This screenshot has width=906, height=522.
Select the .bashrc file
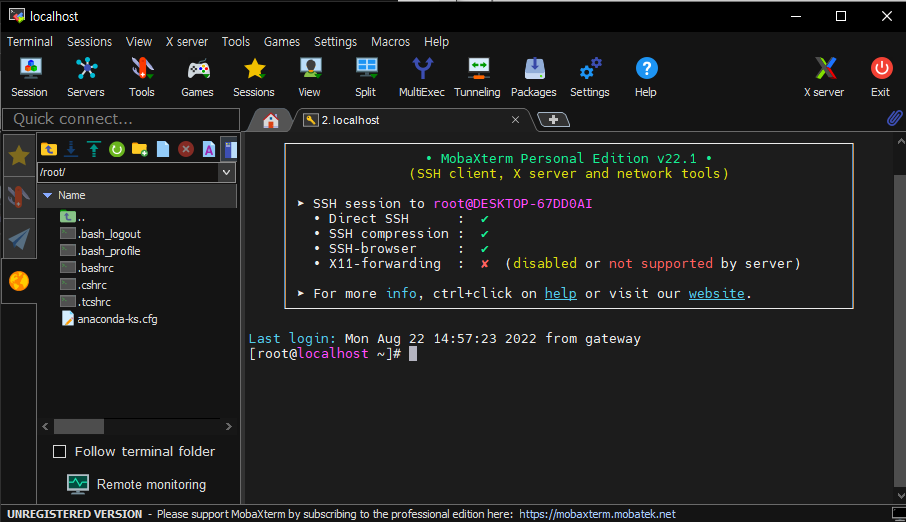coord(87,268)
